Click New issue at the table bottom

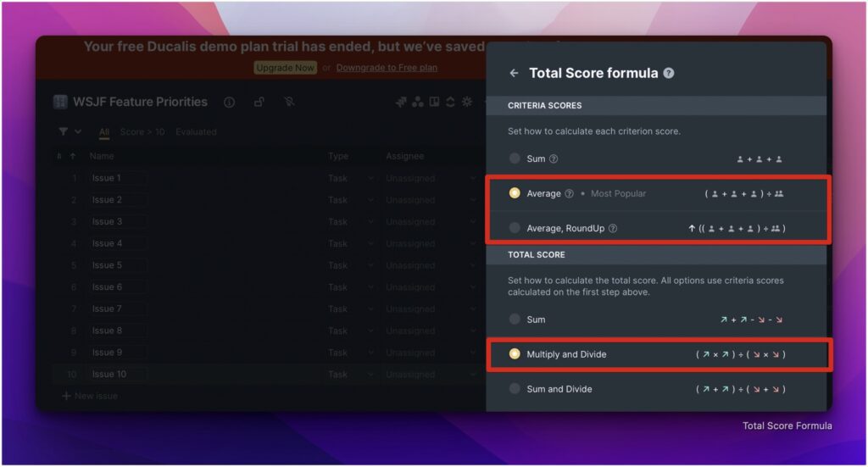coord(96,396)
